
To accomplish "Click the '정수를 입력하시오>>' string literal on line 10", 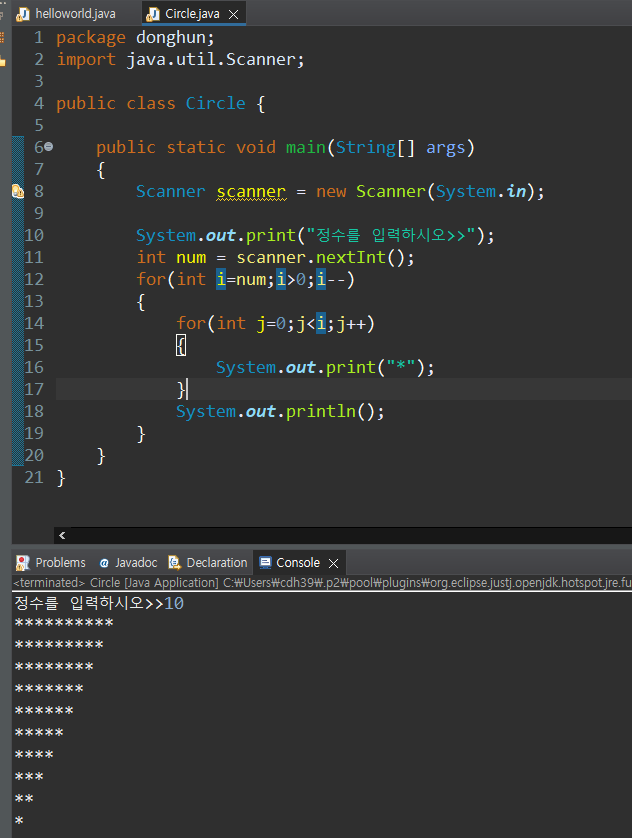I will click(x=391, y=235).
